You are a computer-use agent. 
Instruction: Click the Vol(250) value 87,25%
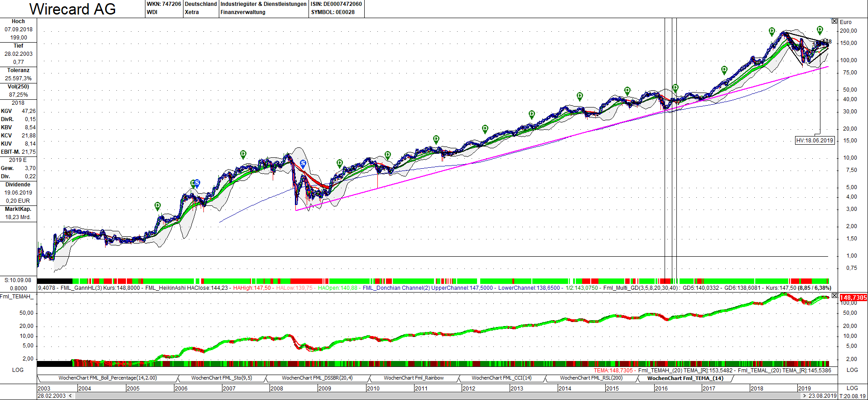click(19, 95)
